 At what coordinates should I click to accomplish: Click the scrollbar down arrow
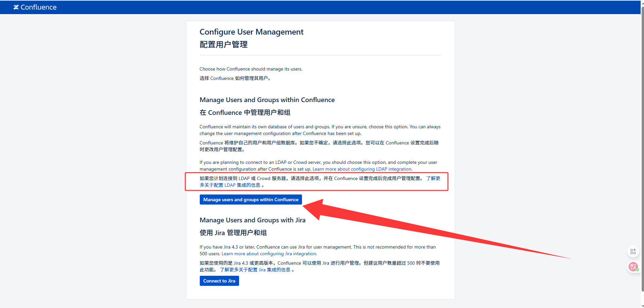(x=642, y=306)
